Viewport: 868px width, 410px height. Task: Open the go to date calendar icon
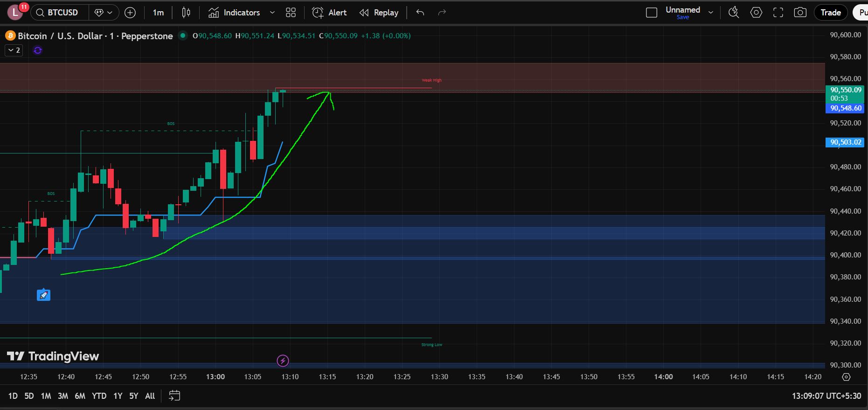tap(174, 396)
